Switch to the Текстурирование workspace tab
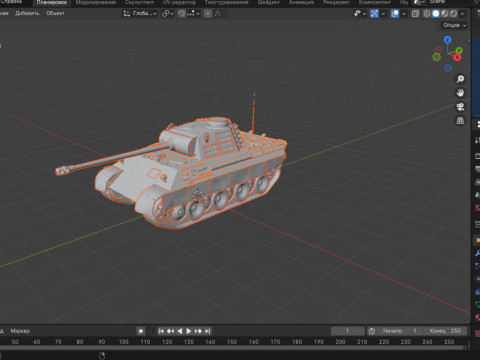 (x=226, y=2)
